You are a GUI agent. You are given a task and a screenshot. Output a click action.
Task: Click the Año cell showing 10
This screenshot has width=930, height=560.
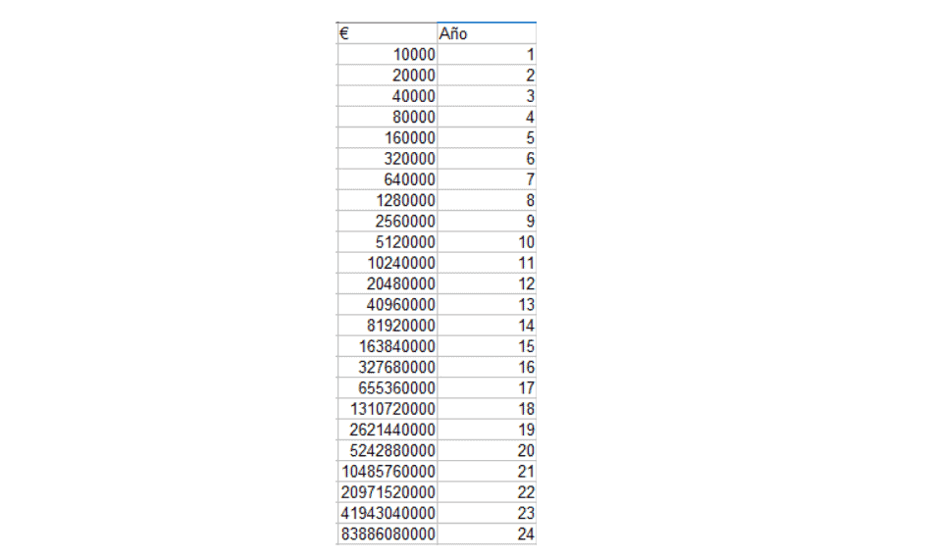pyautogui.click(x=487, y=242)
